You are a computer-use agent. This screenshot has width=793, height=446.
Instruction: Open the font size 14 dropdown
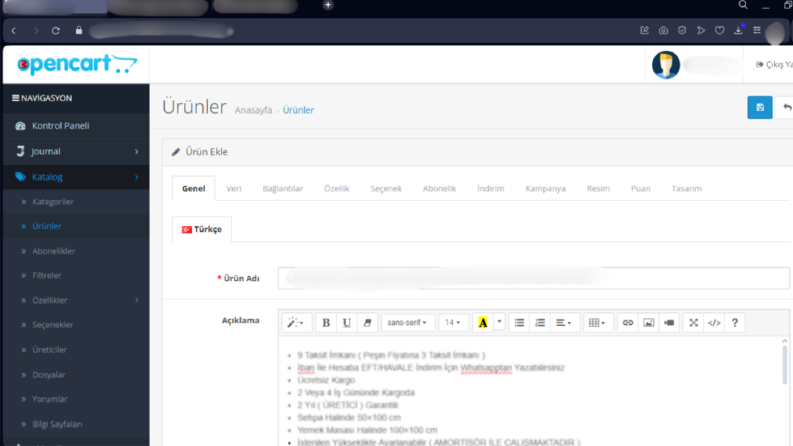click(453, 323)
